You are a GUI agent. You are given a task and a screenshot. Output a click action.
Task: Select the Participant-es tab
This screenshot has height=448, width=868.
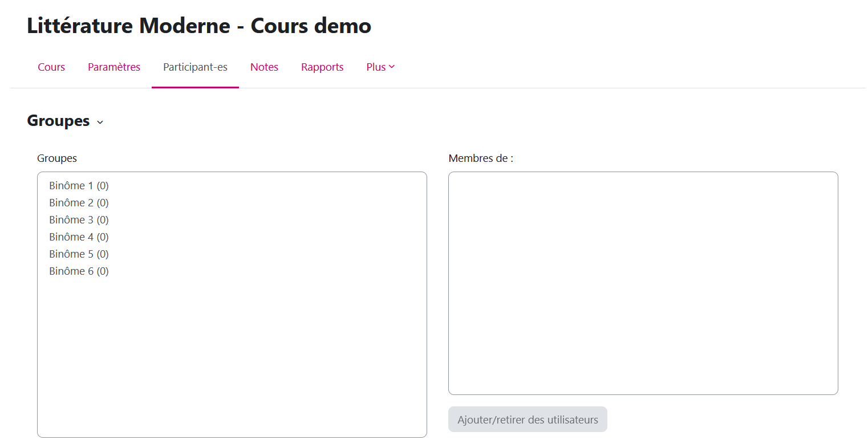point(195,67)
